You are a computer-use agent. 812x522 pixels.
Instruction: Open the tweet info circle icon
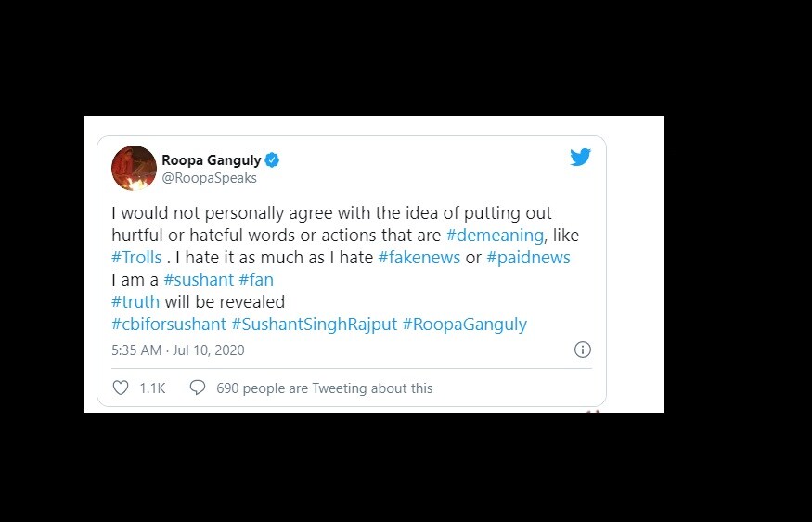[x=583, y=350]
